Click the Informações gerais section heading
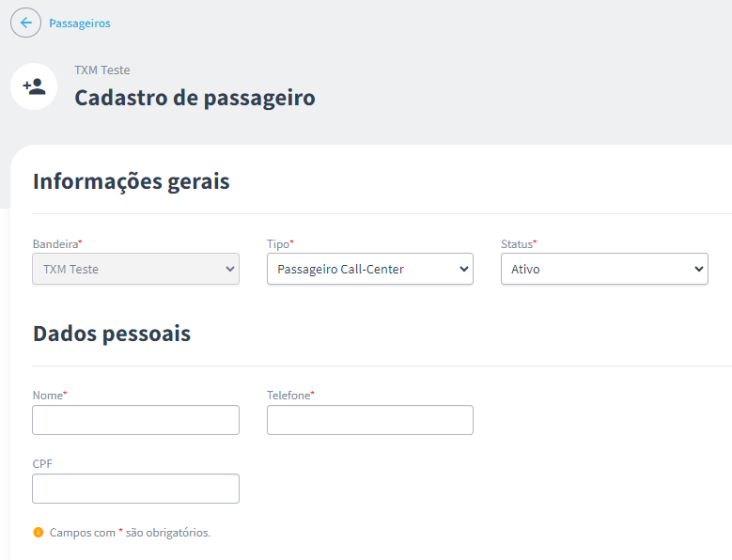Viewport: 732px width, 560px height. pyautogui.click(x=132, y=181)
